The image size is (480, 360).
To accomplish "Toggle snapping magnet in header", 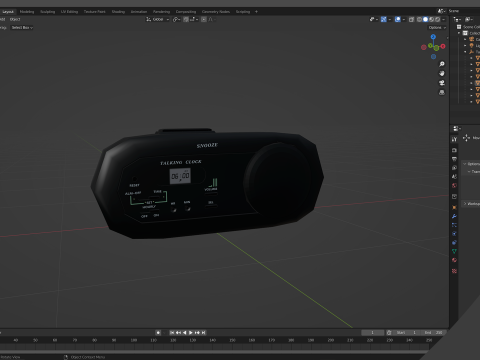I will pos(186,19).
